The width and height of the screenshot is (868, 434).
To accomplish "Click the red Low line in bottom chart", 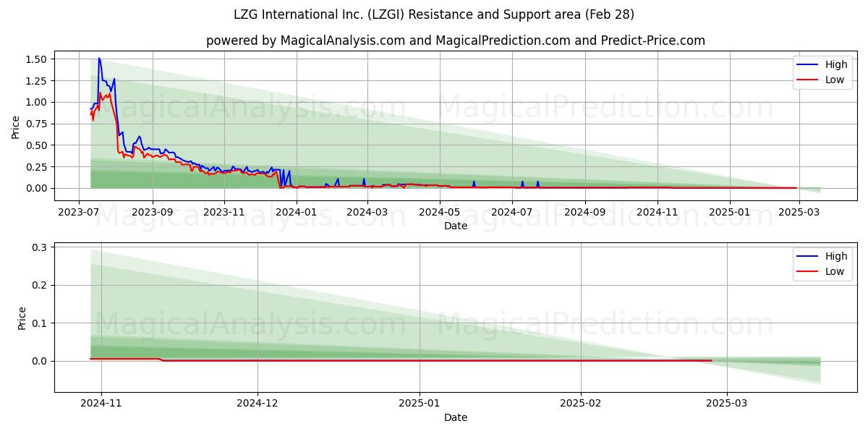I will [401, 360].
